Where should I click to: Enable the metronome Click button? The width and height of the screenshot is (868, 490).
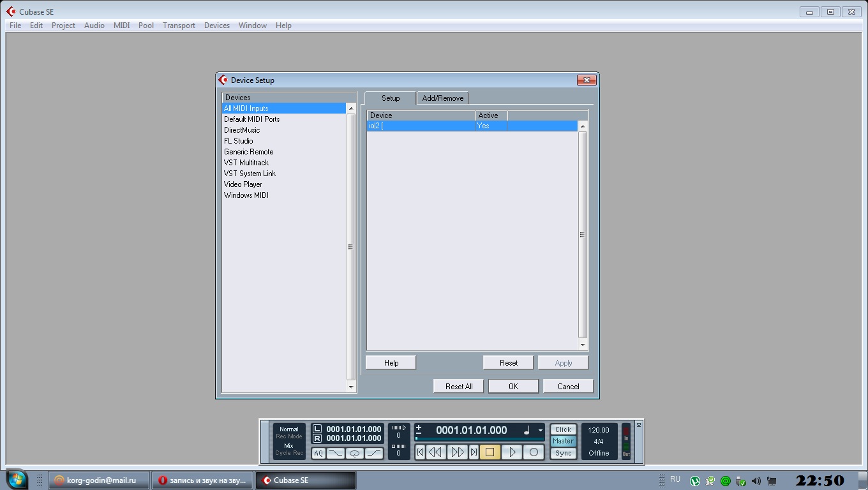(563, 429)
